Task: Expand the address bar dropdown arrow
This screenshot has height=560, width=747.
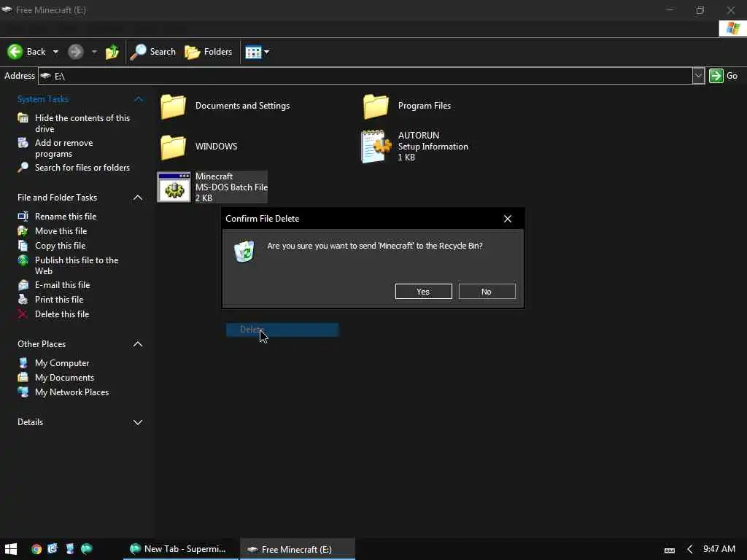Action: [698, 76]
